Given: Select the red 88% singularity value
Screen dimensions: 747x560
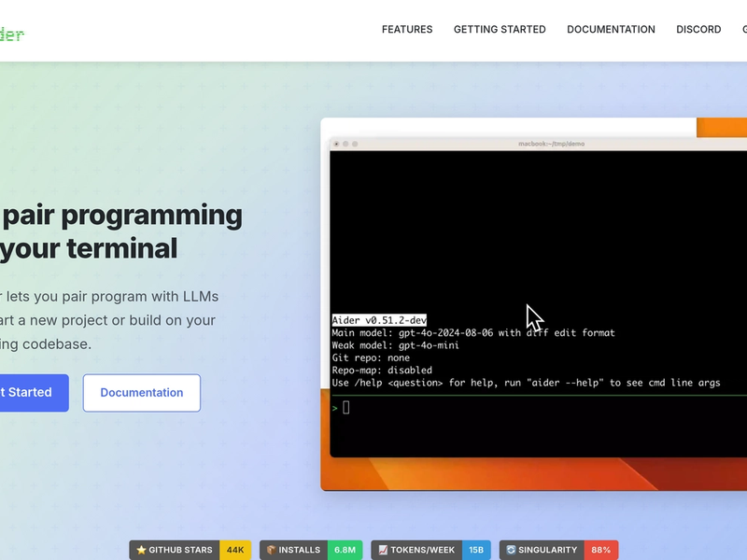Looking at the screenshot, I should point(601,550).
